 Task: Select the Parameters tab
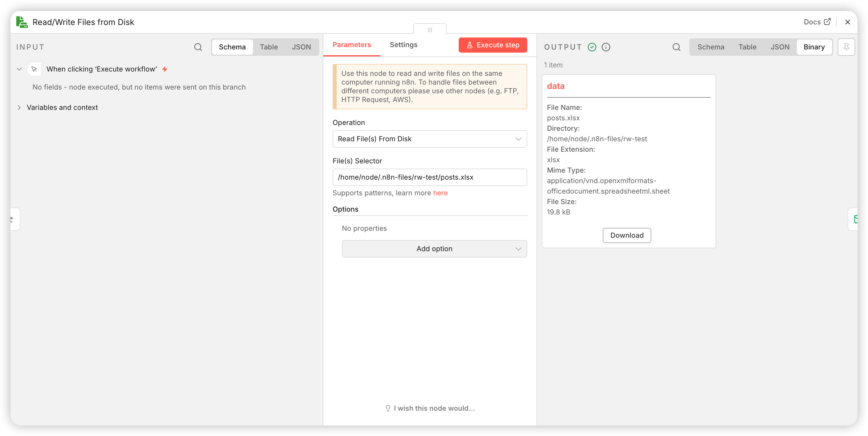point(351,44)
